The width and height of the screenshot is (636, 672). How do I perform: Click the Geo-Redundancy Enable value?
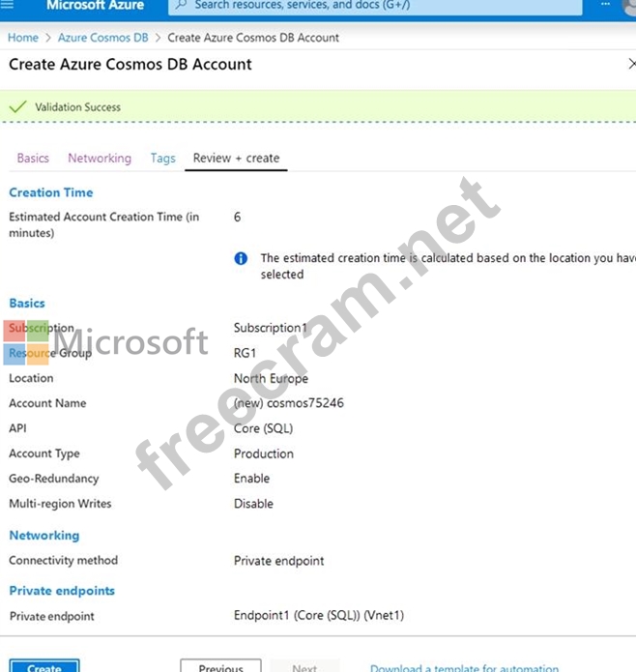click(252, 479)
